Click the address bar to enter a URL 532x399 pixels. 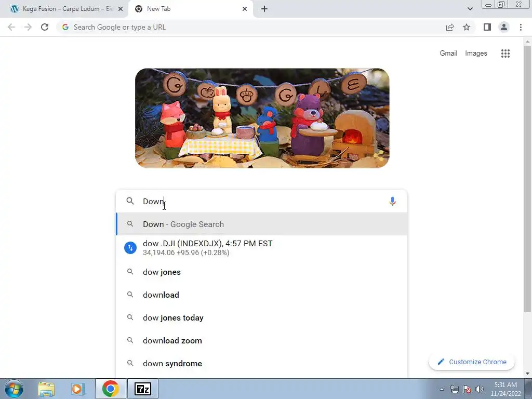click(x=251, y=27)
